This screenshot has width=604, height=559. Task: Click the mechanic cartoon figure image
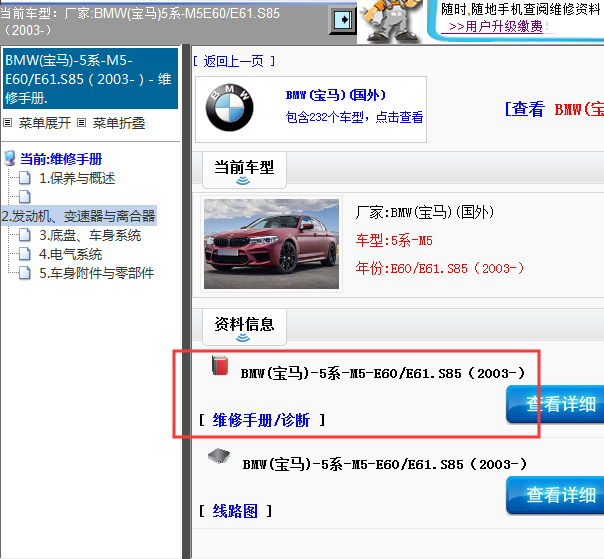pos(390,21)
